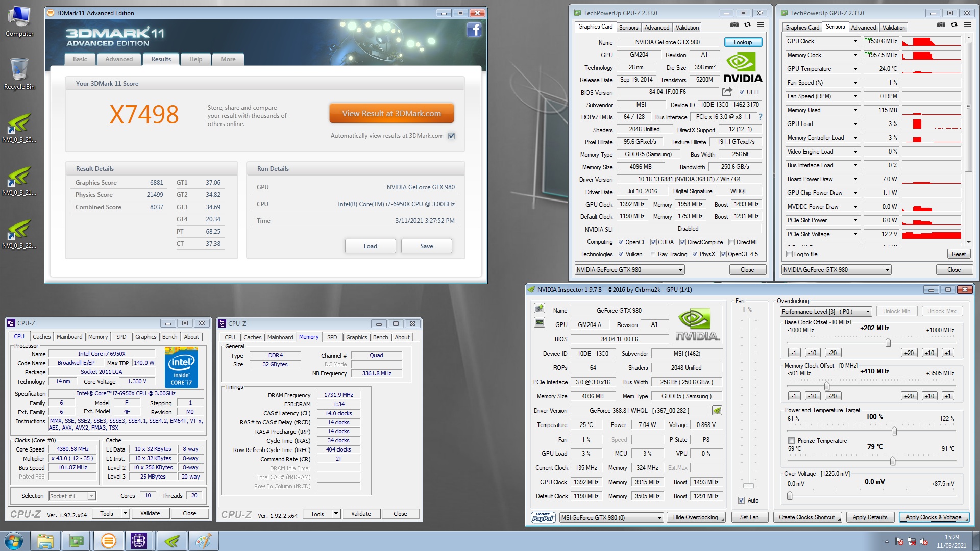Click the Save button in 3DMark Run Details
This screenshot has width=980, height=551.
[x=426, y=246]
